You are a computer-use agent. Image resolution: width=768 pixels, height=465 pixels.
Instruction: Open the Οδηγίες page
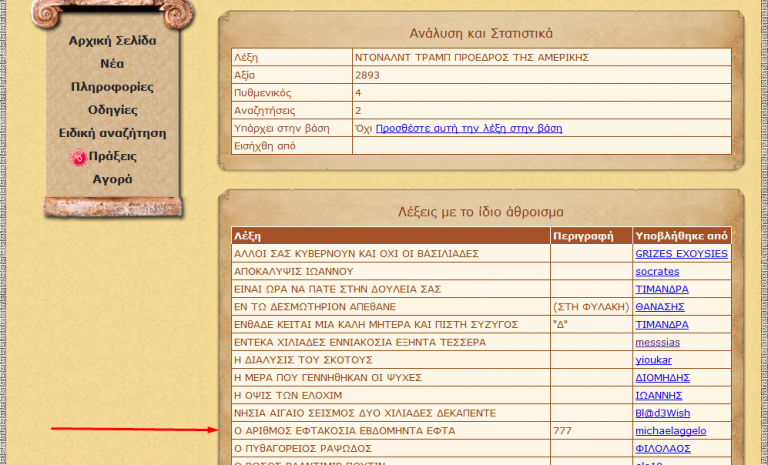click(112, 110)
